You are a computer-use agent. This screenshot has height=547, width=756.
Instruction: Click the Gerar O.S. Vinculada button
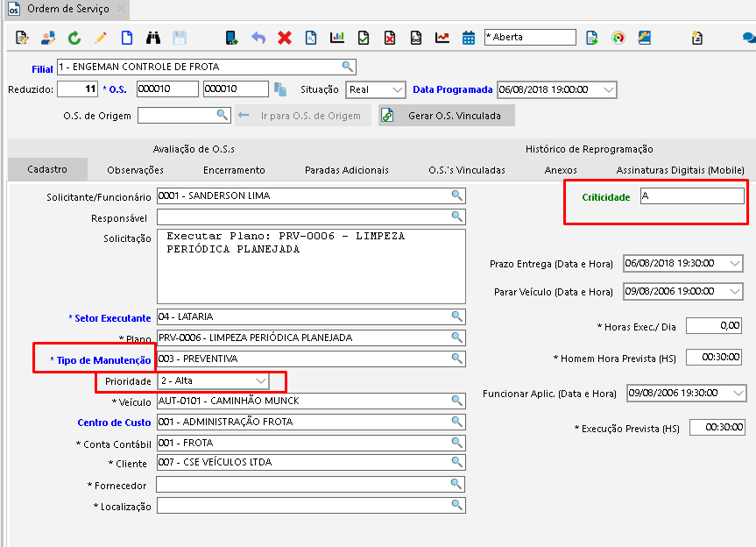click(446, 116)
